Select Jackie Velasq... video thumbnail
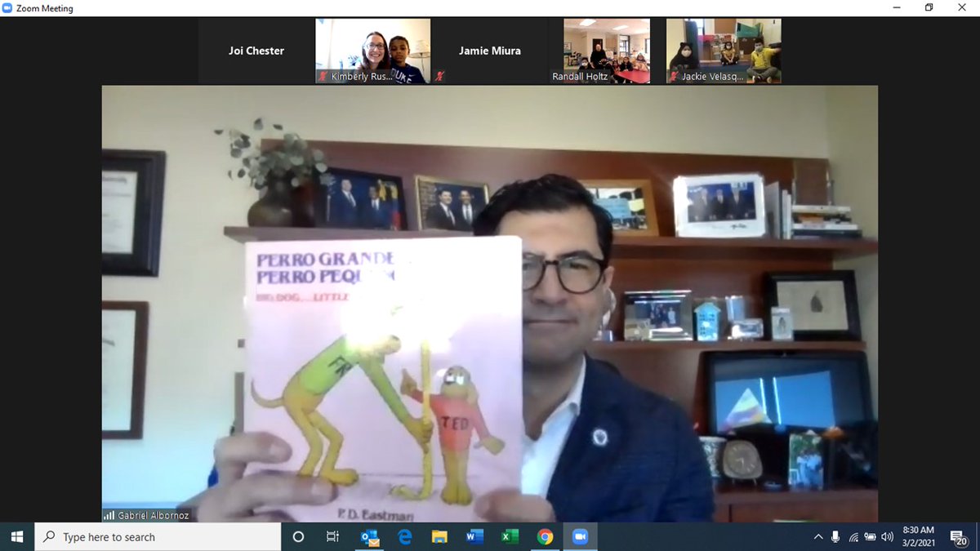980x551 pixels. [x=724, y=51]
